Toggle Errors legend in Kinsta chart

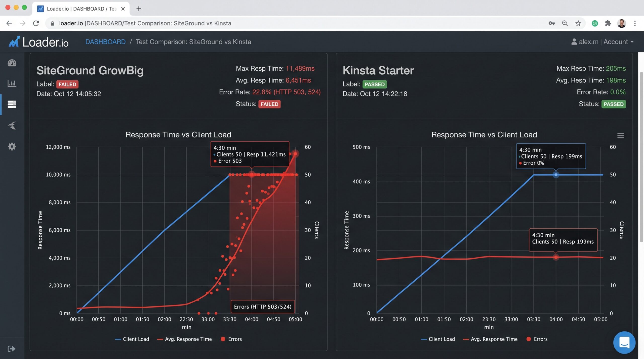point(537,339)
